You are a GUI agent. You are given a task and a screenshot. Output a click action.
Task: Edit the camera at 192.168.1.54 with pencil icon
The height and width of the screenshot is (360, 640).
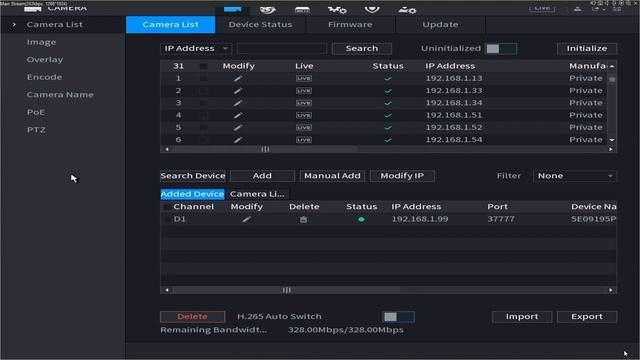[238, 140]
